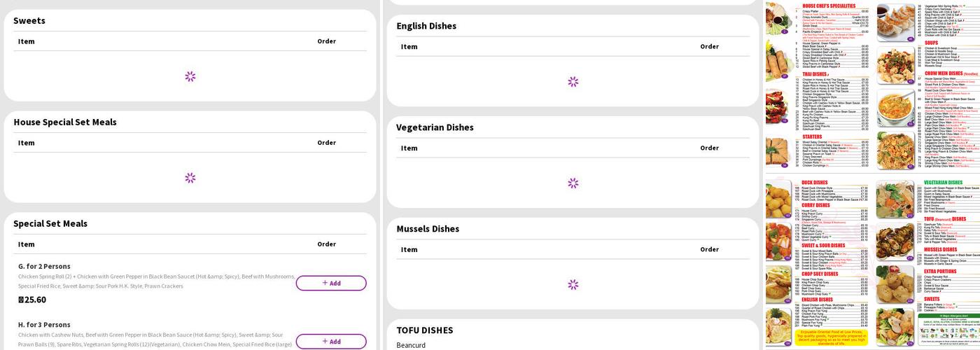Click loading spinner under House Special Set Meals
Screen dimensions: 980x350
point(190,178)
